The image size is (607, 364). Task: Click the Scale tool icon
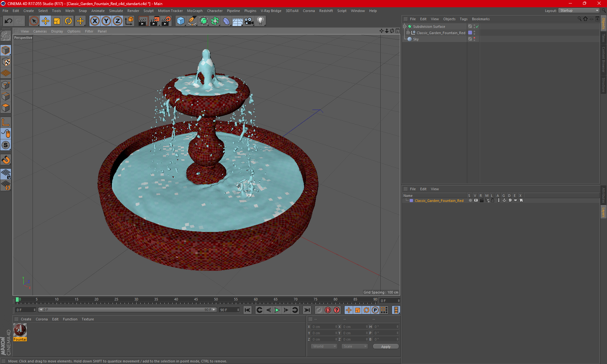pos(56,21)
